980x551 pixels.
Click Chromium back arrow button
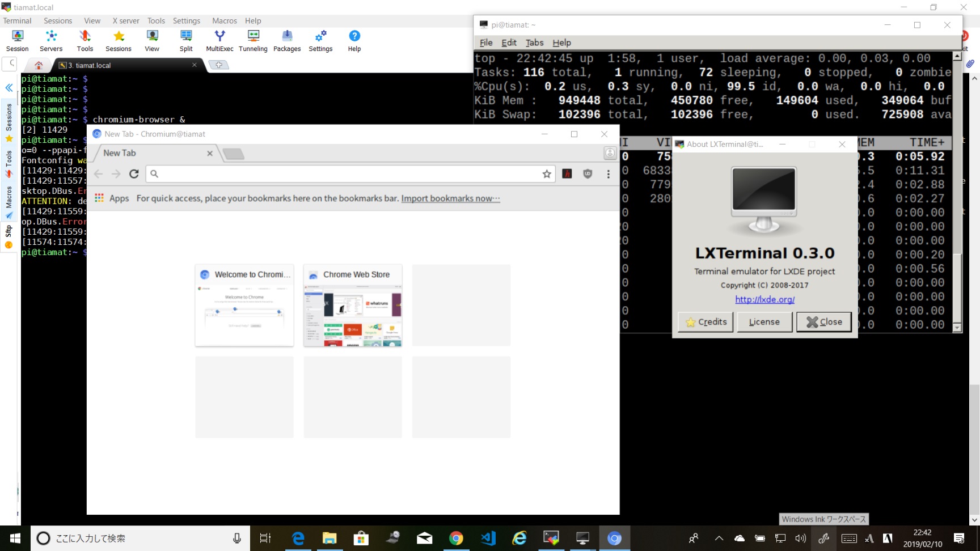tap(98, 174)
